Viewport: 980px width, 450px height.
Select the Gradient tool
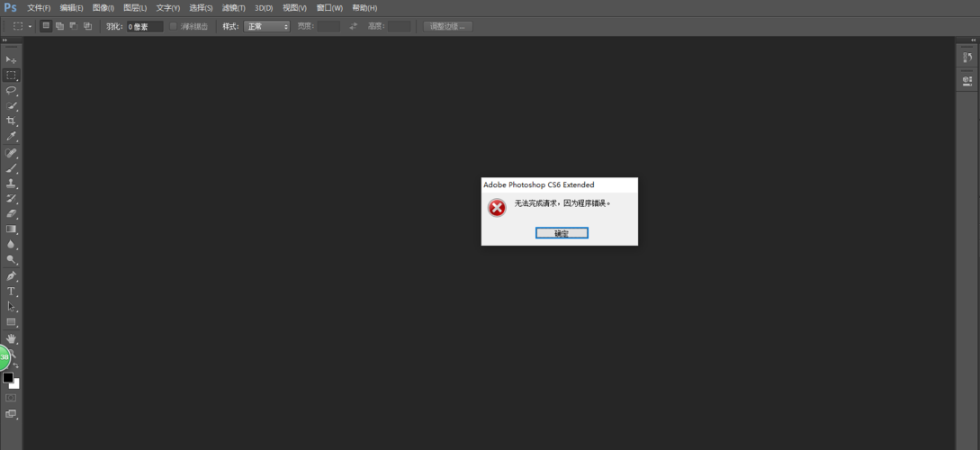click(12, 229)
